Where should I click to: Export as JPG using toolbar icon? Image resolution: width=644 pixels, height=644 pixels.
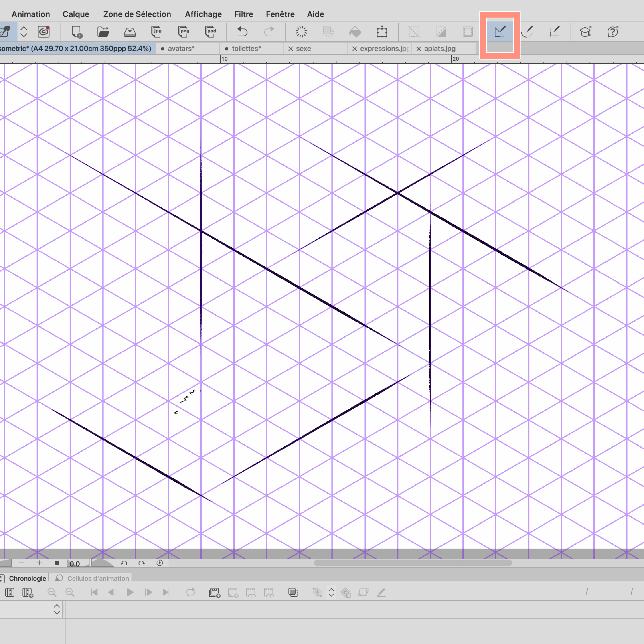click(156, 32)
